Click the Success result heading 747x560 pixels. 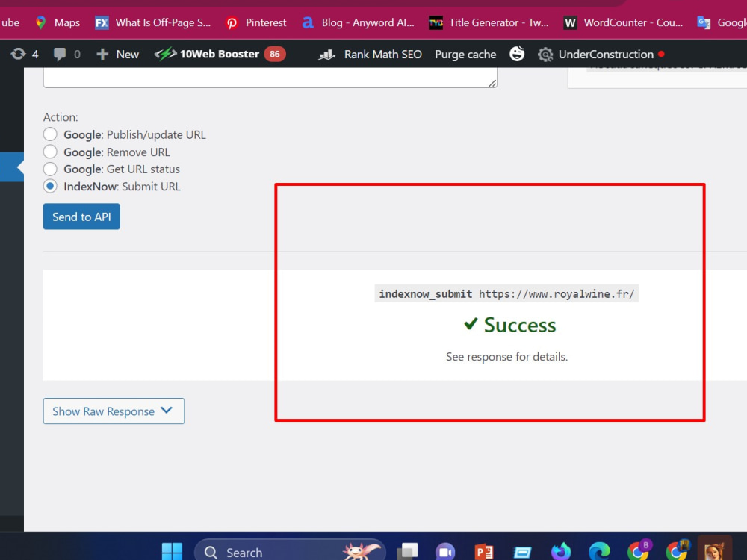click(509, 326)
